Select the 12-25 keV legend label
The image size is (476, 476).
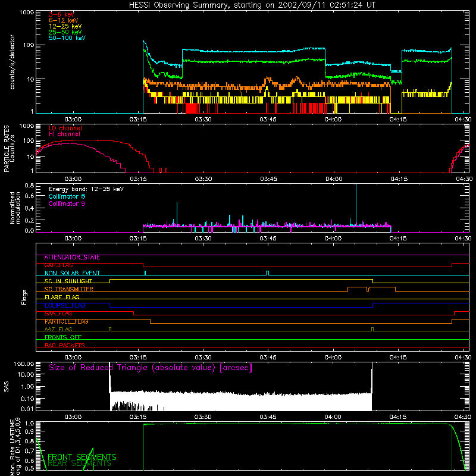pyautogui.click(x=65, y=26)
